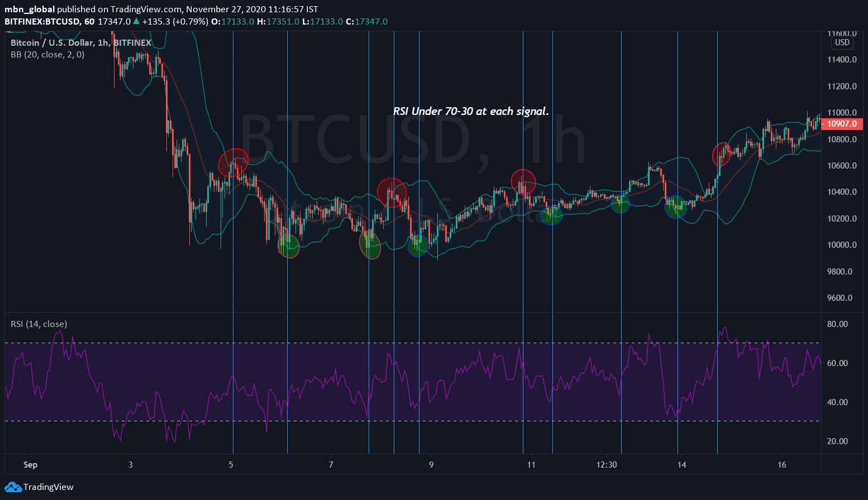Click the 'Sep' date label on time axis

click(31, 465)
